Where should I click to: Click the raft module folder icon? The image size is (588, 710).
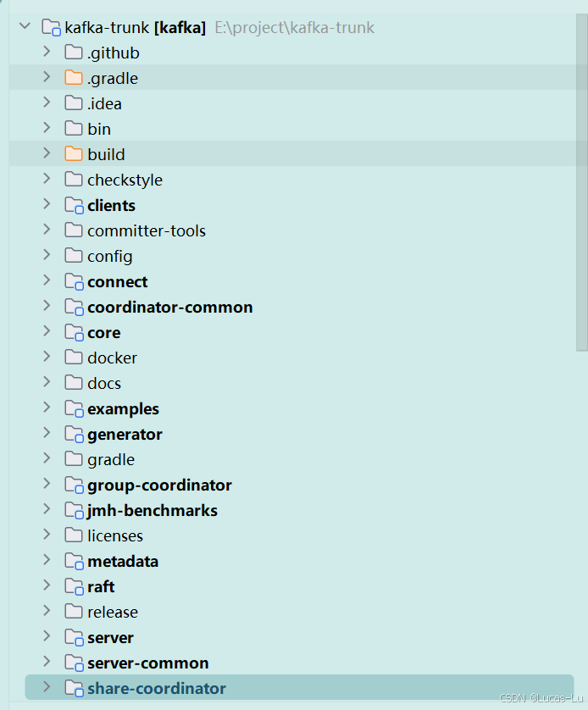75,587
